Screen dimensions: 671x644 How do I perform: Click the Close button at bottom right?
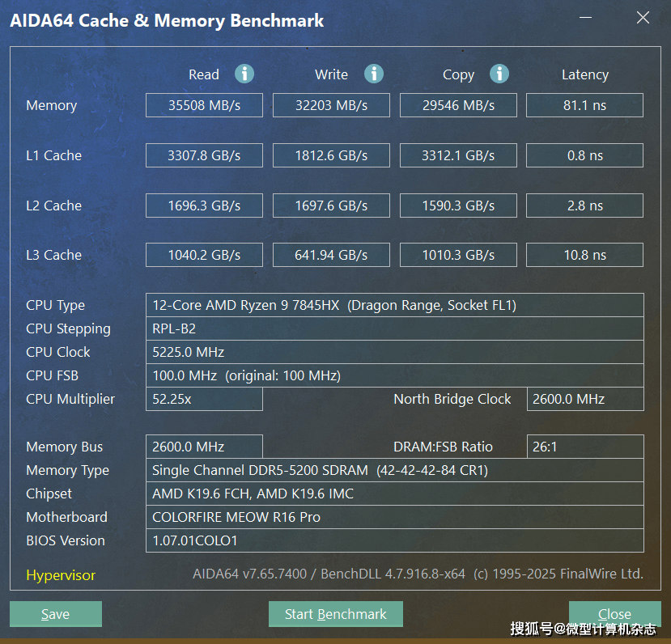coord(614,614)
